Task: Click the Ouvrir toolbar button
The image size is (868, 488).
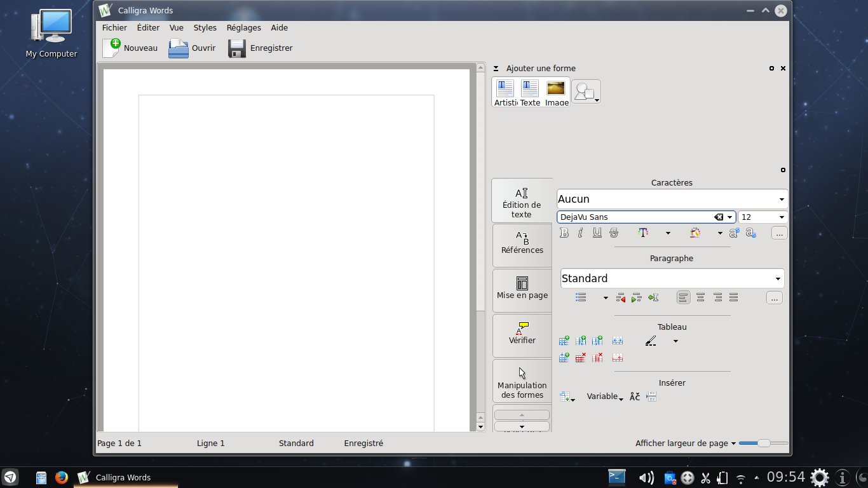Action: tap(192, 48)
